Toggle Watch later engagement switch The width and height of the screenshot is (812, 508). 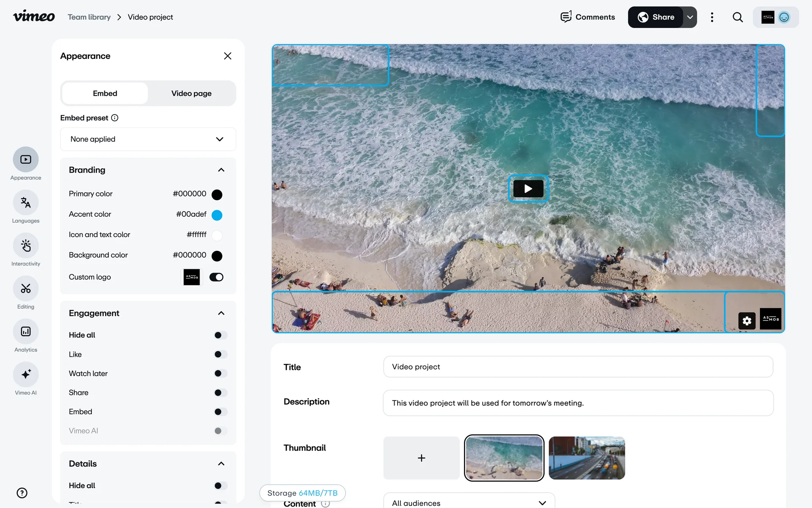pyautogui.click(x=220, y=373)
